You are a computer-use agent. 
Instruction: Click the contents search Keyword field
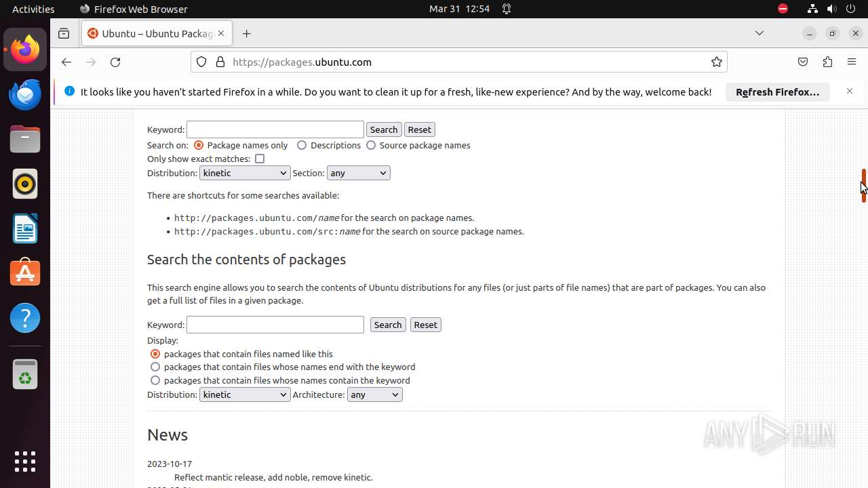pos(275,325)
